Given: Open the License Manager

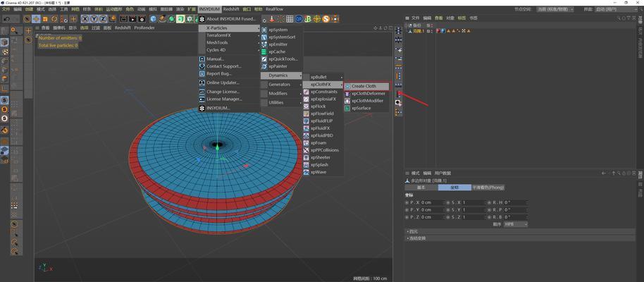Looking at the screenshot, I should coord(229,99).
